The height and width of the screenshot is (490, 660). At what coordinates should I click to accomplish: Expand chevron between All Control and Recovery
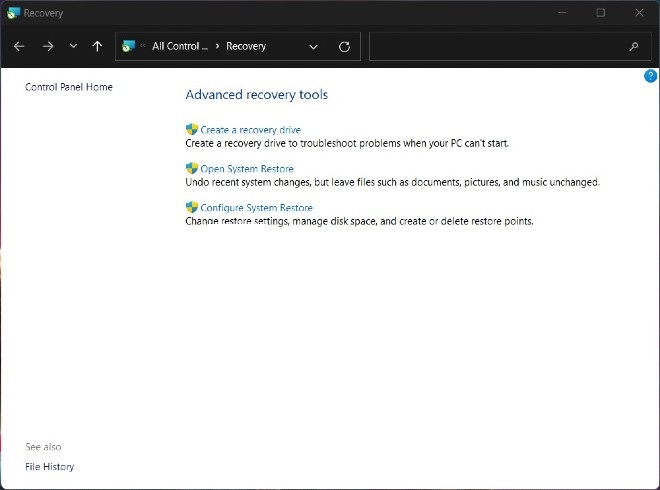tap(217, 46)
